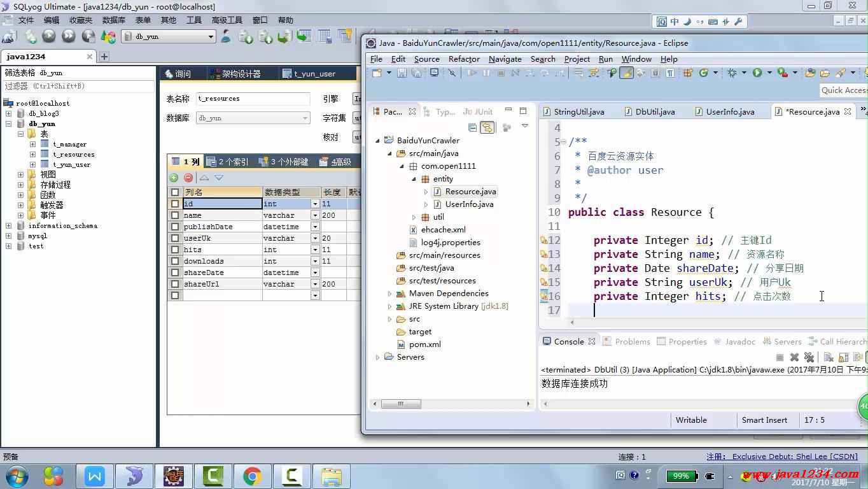
Task: Check the hits row checkbox
Action: pyautogui.click(x=175, y=250)
